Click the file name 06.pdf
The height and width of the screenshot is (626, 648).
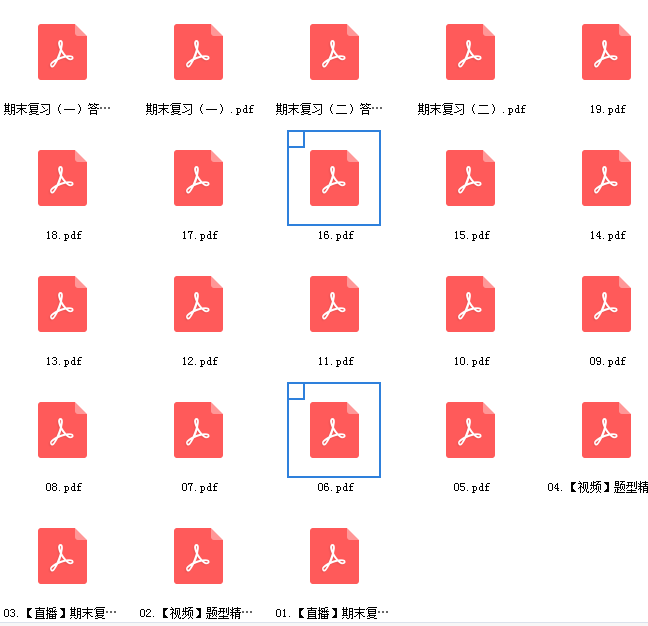[x=336, y=488]
